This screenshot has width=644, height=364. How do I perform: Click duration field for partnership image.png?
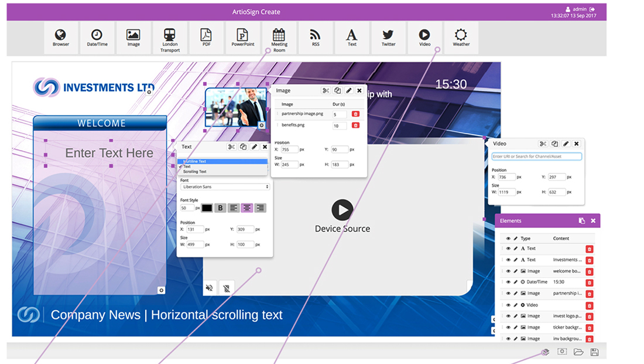coord(339,115)
